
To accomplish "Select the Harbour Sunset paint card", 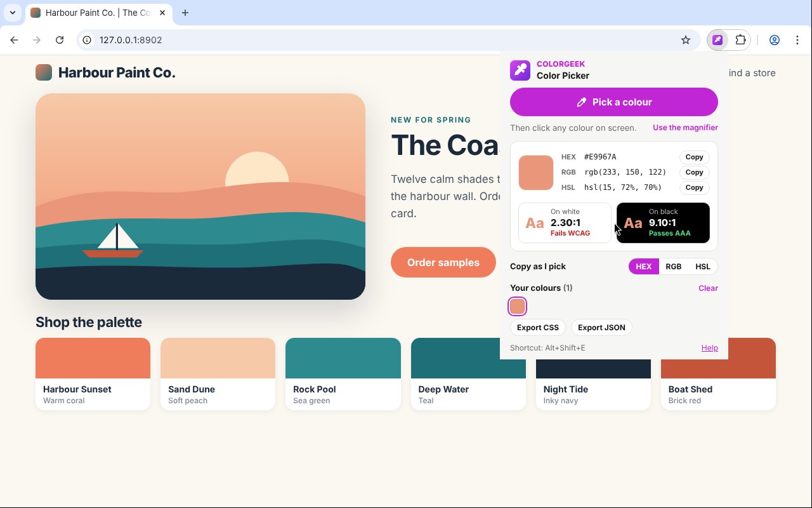I will click(x=93, y=374).
